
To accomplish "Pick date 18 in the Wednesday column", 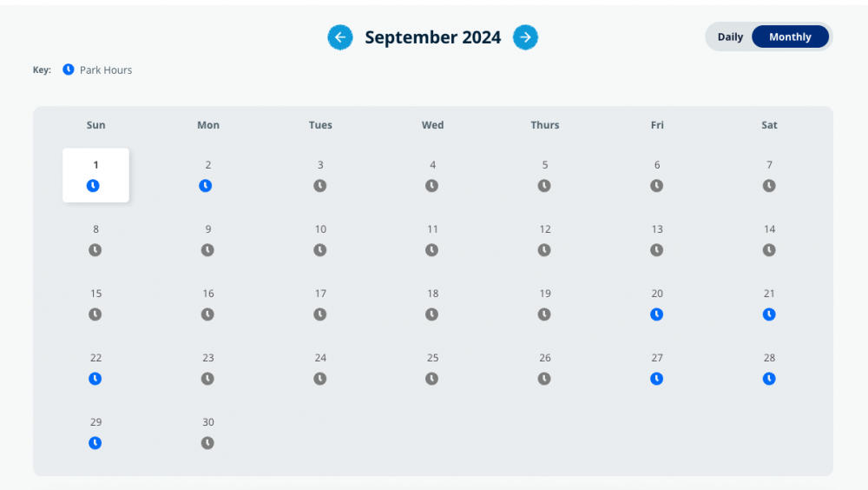I will click(432, 294).
